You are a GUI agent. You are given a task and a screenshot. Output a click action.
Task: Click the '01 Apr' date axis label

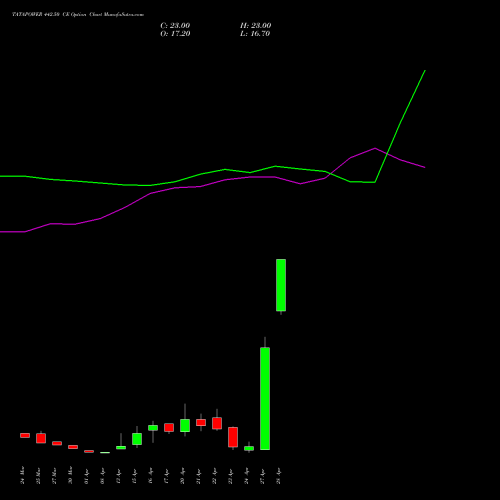point(86,476)
